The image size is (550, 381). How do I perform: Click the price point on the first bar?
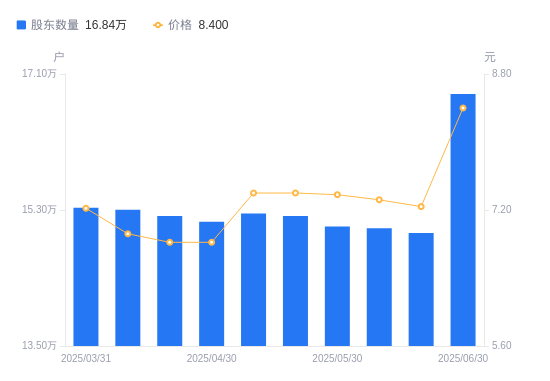coord(86,208)
